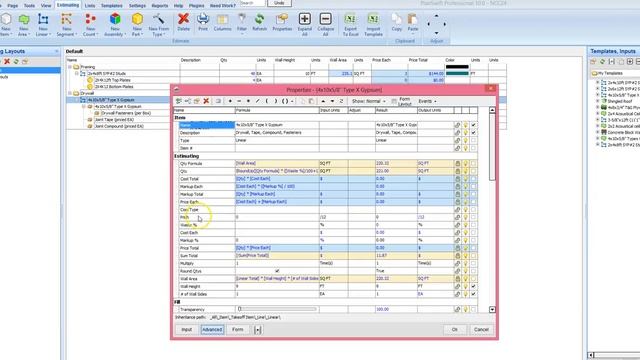Image resolution: width=640 pixels, height=360 pixels.
Task: Open the Reports ribbon tab
Action: (160, 6)
